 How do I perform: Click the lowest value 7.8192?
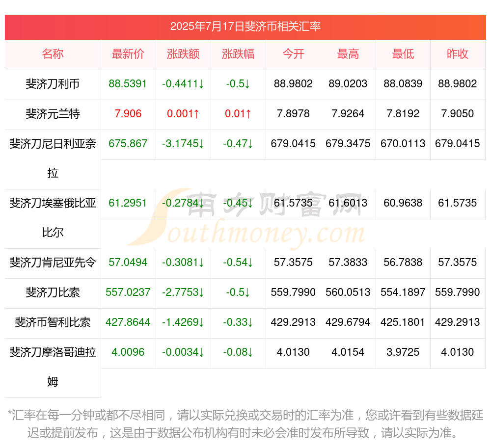point(403,113)
